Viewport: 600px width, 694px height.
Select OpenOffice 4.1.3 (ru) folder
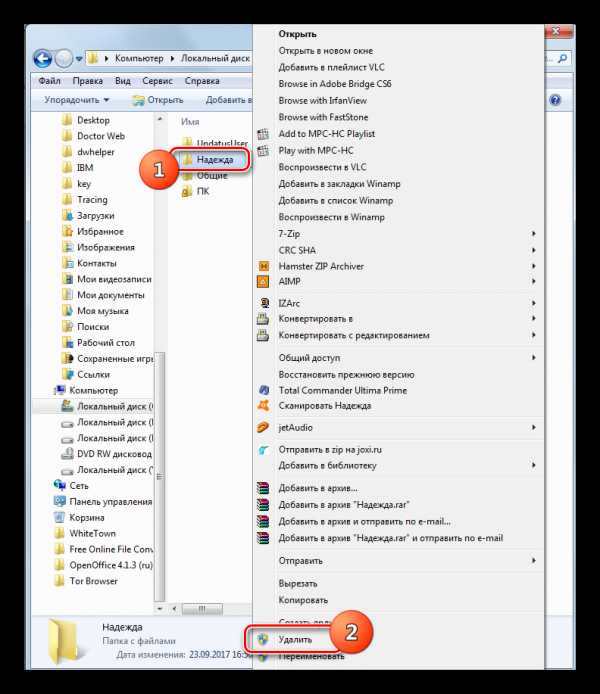click(111, 565)
